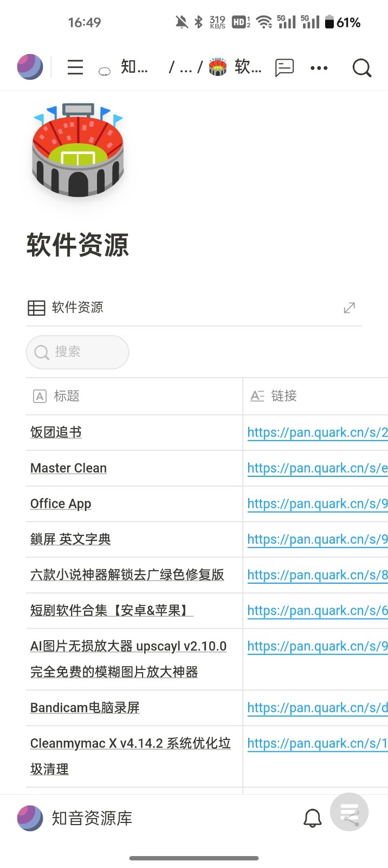388x868 pixels.
Task: Tap the workspace avatar in header
Action: [30, 67]
